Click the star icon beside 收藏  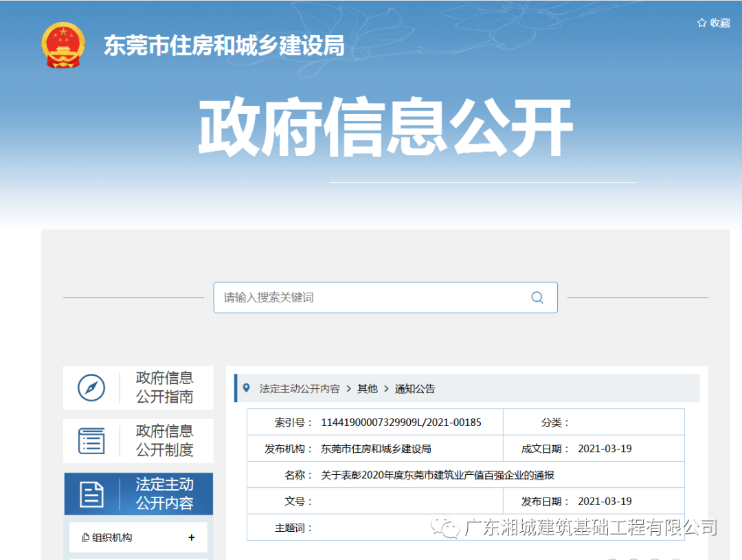700,23
